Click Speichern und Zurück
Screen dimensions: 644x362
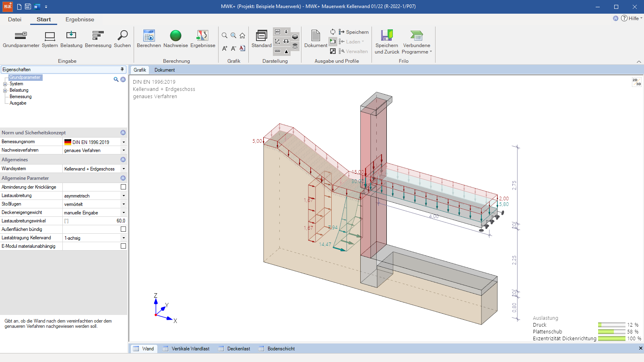[387, 42]
